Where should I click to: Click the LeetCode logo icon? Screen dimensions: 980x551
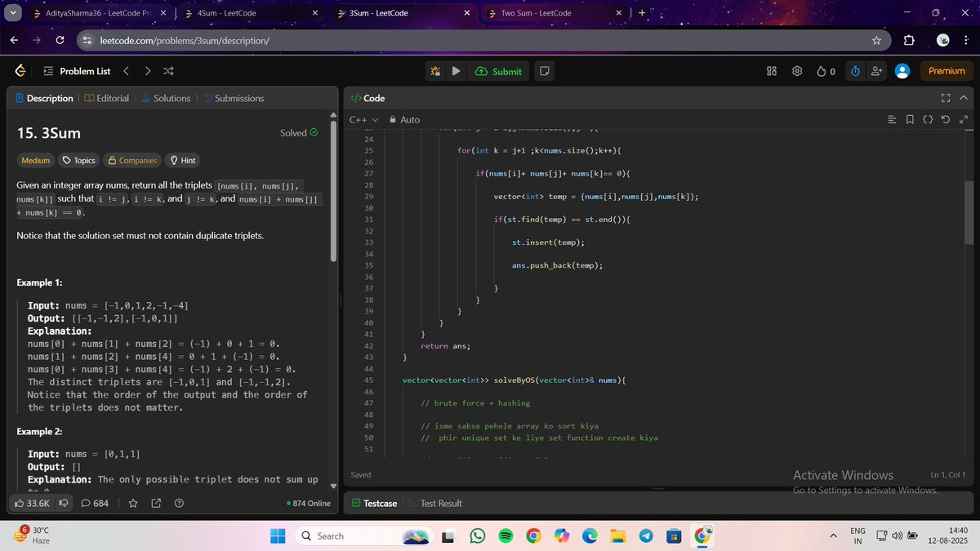[x=20, y=71]
